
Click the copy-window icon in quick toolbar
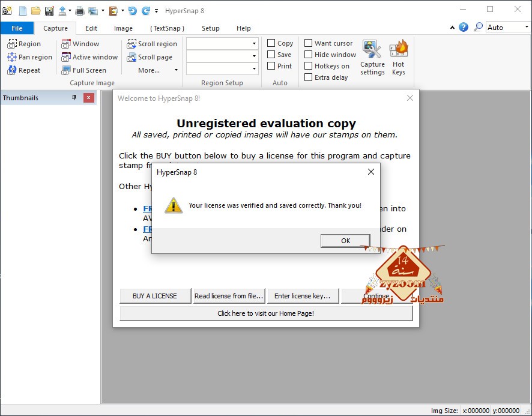93,11
